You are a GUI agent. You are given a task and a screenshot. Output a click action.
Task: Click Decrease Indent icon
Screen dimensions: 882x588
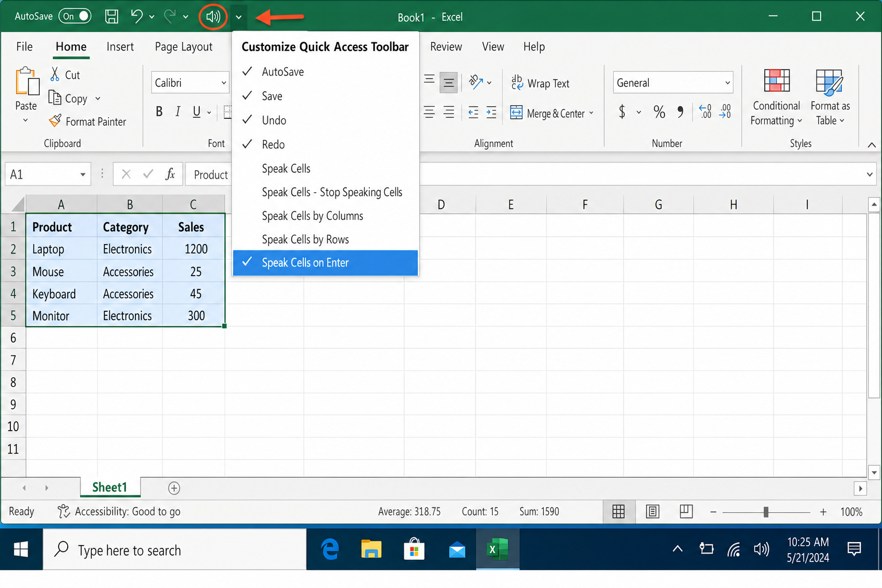(473, 112)
